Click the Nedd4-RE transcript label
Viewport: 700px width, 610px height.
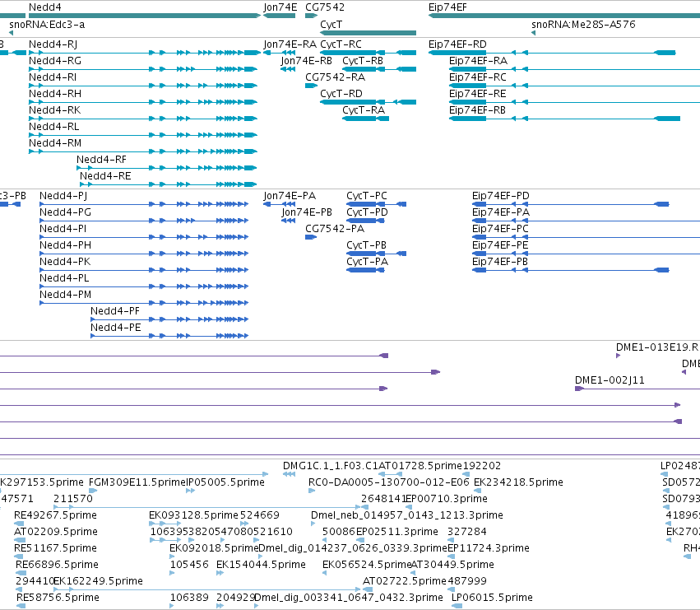[x=105, y=176]
